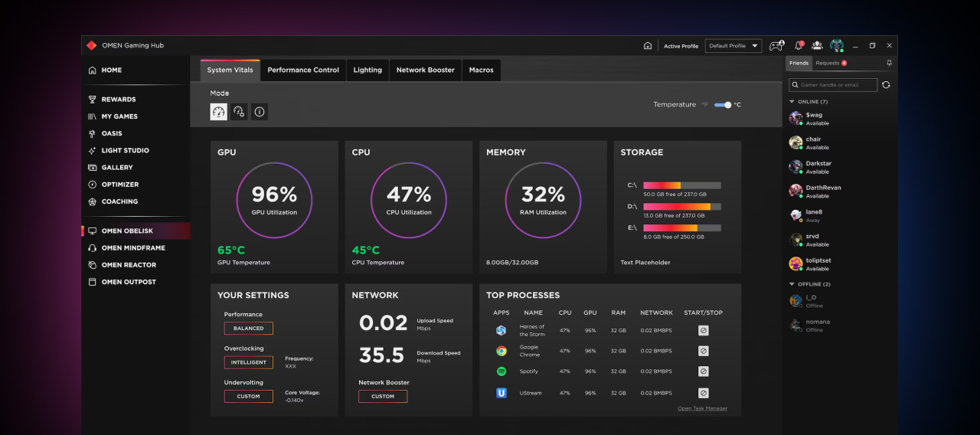Open the friends group icon in title bar
This screenshot has width=980, height=435.
(817, 45)
